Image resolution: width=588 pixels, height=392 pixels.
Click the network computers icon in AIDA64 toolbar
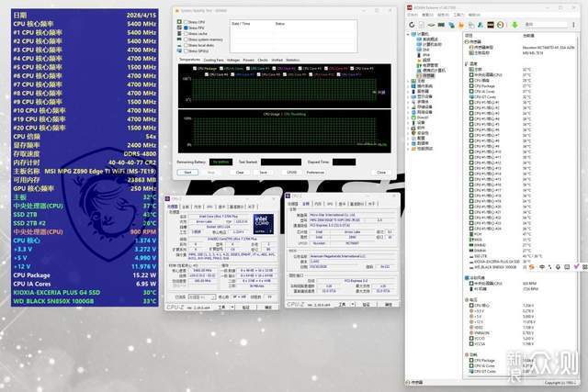pos(451,25)
